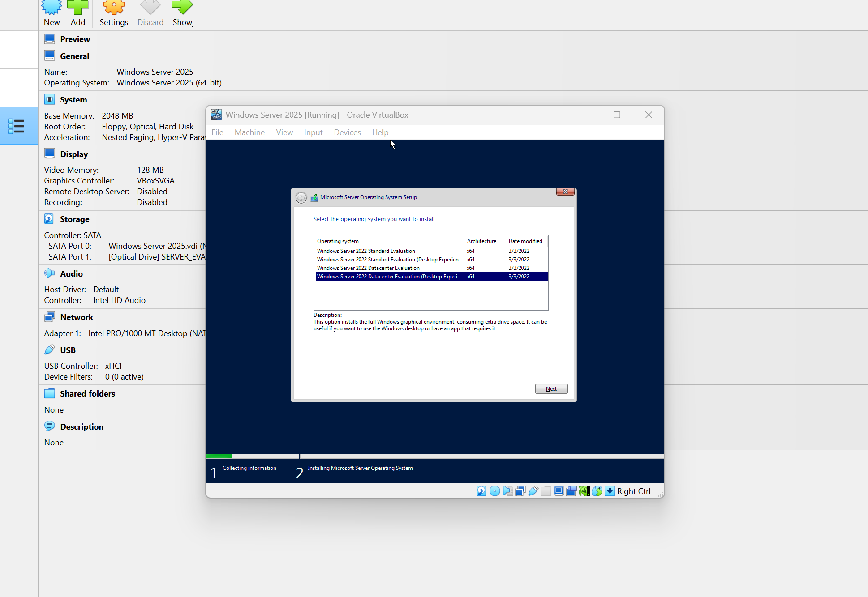Click the hard disk activity status icon
868x597 pixels.
[481, 491]
